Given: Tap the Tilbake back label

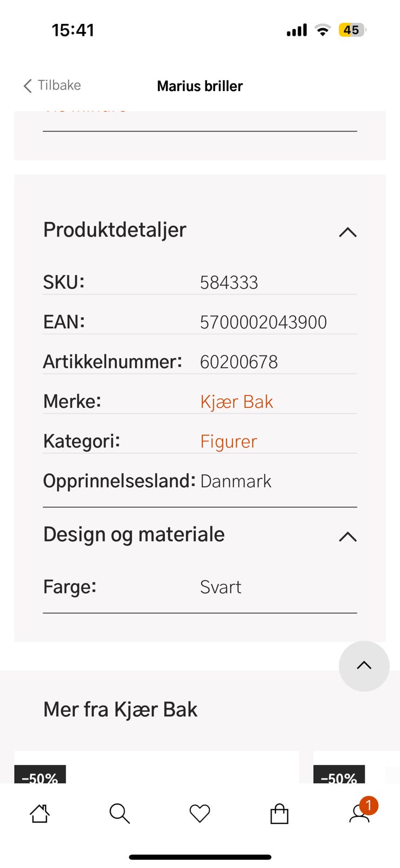Looking at the screenshot, I should pos(59,85).
